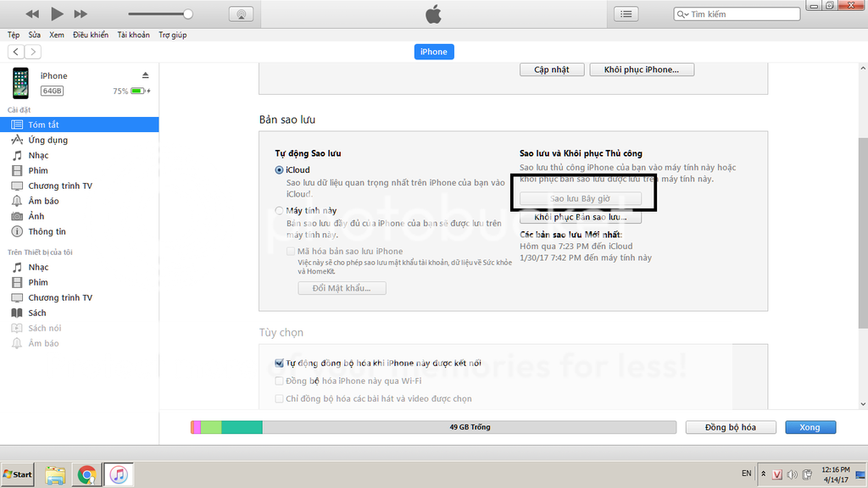Open the Tài khoản menu
868x488 pixels.
133,35
